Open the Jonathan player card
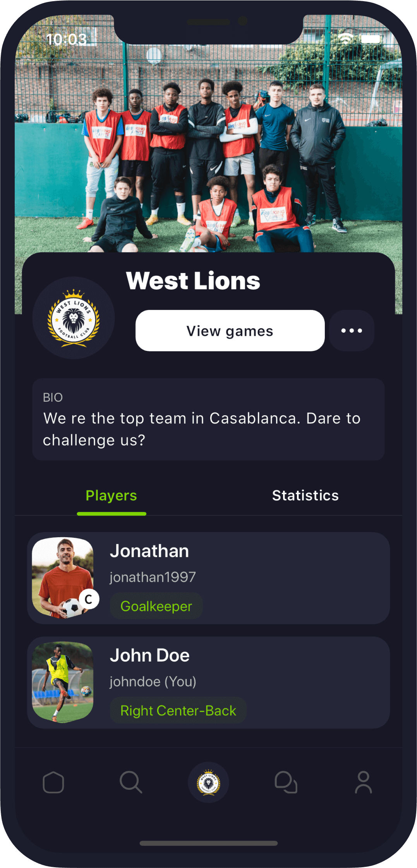417x868 pixels. click(x=208, y=578)
